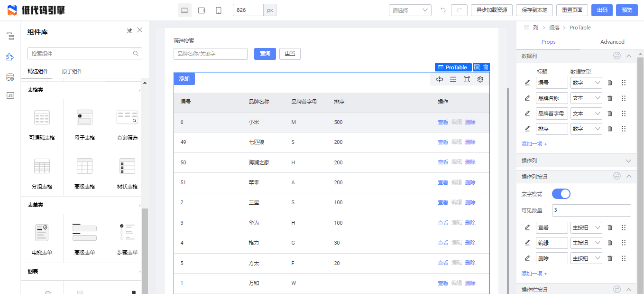Switch to the Advanced tab
Screen dimensions: 644x294
[612, 42]
